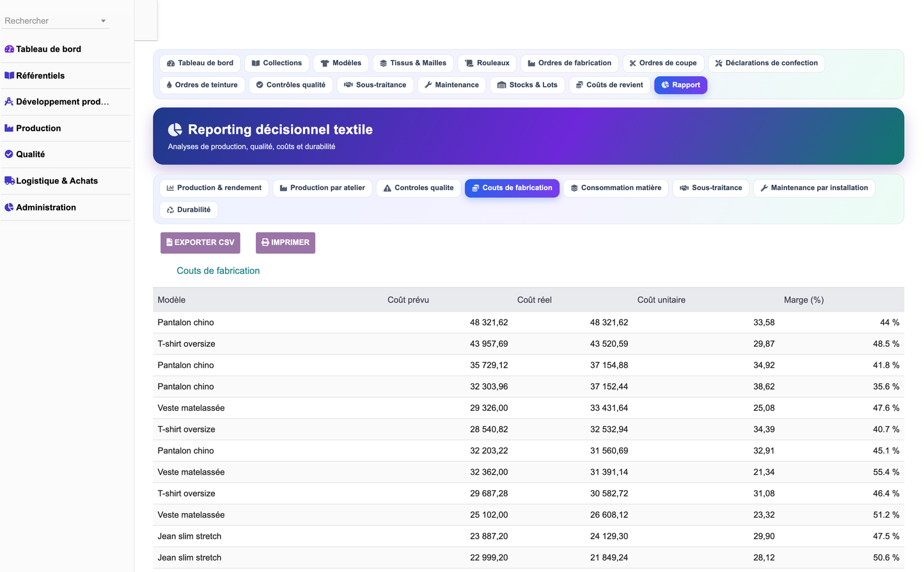This screenshot has width=924, height=572.
Task: Click the 37 154,88 real cost cell
Action: click(609, 365)
